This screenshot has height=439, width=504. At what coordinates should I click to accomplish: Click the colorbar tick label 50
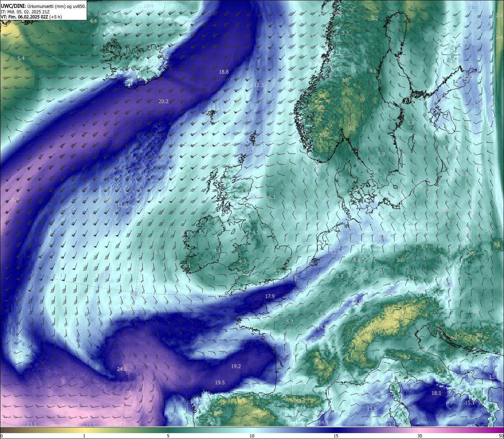coord(501,435)
